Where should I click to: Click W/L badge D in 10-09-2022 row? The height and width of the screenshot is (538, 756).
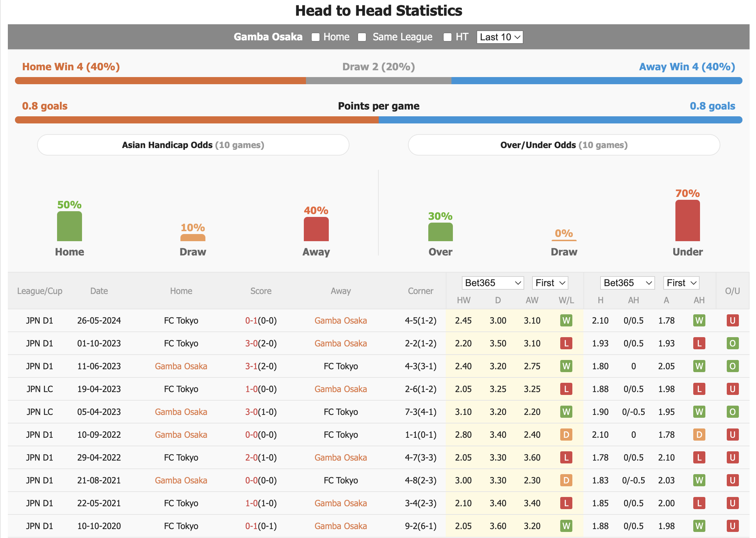tap(566, 435)
